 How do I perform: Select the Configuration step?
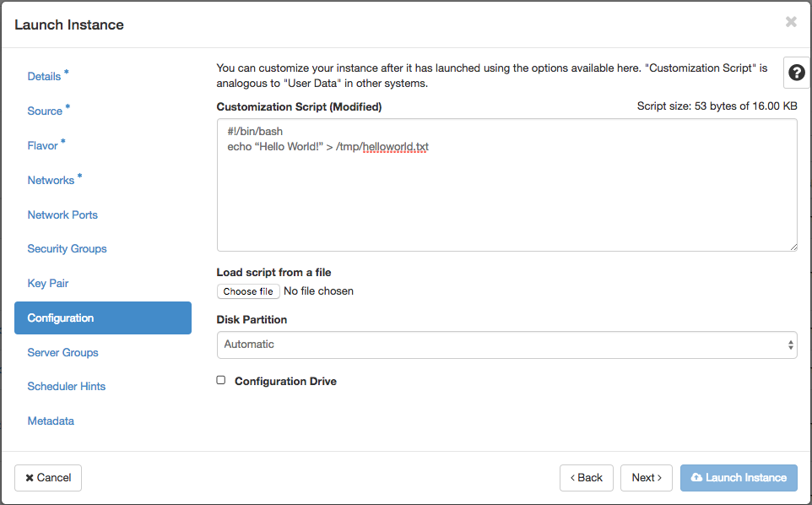tap(61, 318)
